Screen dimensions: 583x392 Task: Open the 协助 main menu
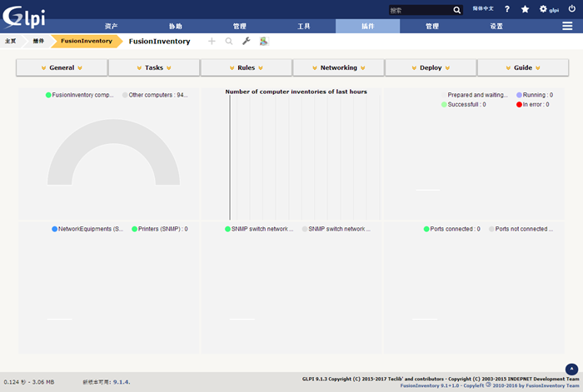pos(175,26)
